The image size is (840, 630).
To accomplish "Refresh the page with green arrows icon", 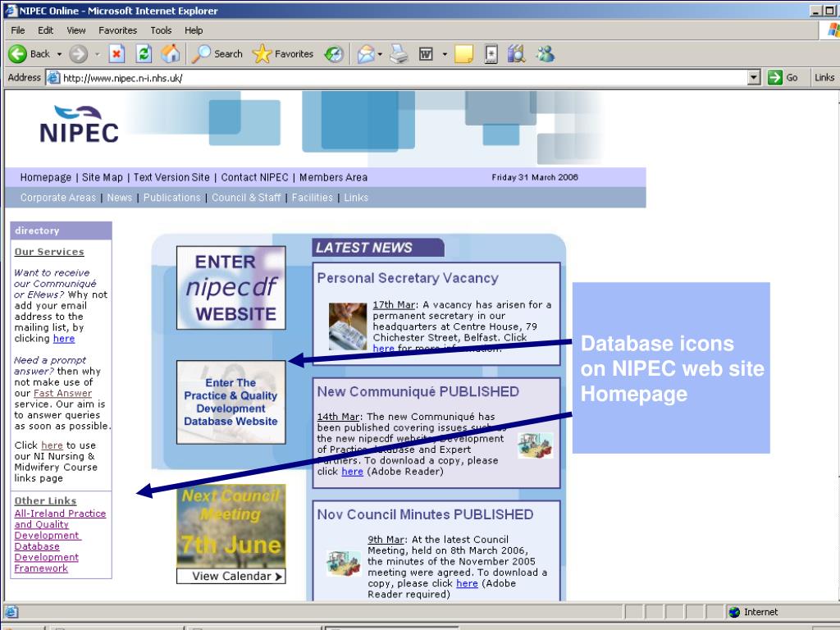I will point(144,53).
